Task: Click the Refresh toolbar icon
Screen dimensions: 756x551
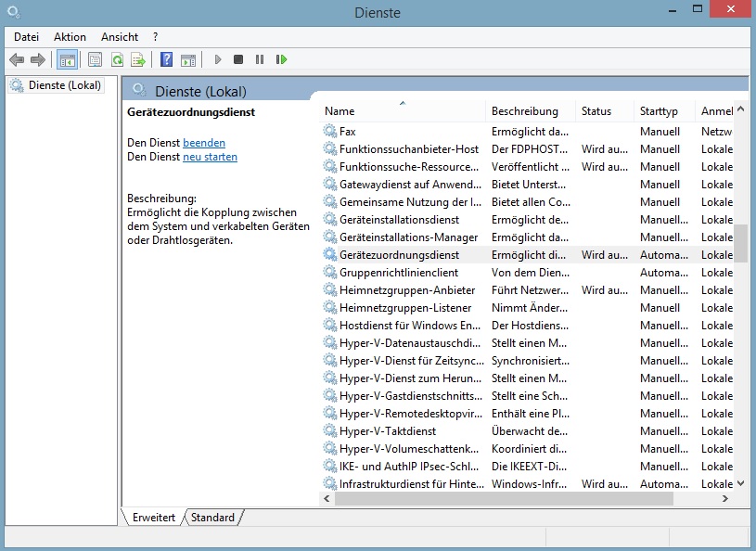Action: tap(117, 59)
